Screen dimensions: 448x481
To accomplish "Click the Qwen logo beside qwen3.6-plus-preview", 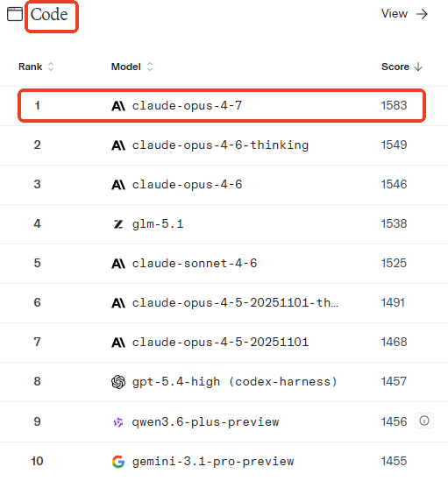I will 118,422.
